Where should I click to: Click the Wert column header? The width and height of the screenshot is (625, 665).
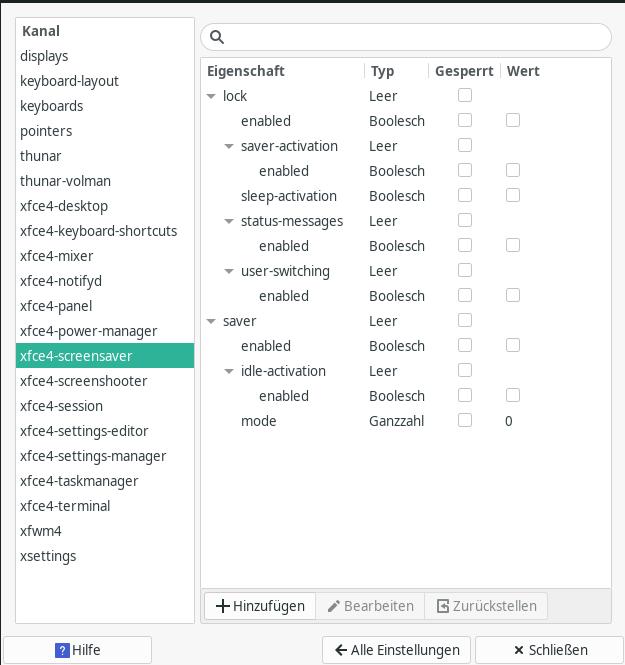[555, 71]
